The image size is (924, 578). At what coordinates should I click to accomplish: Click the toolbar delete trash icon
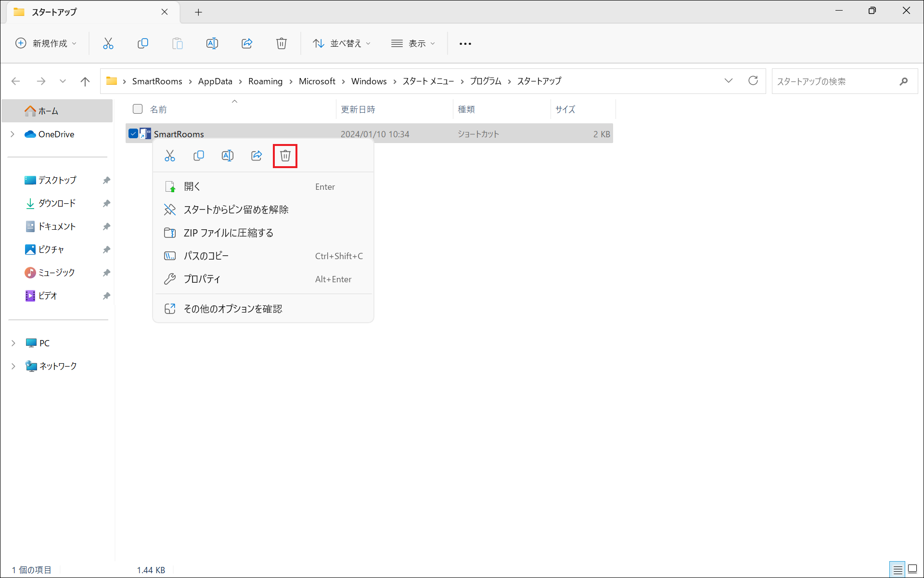click(x=282, y=43)
